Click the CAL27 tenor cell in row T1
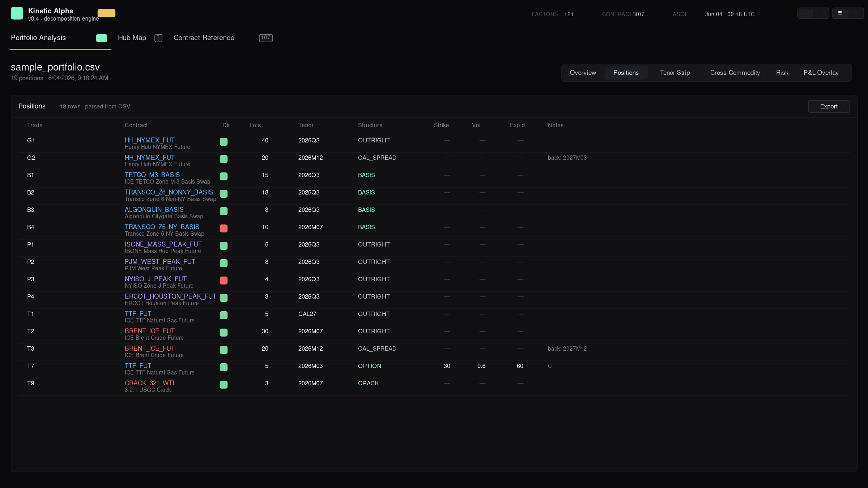 pos(307,314)
